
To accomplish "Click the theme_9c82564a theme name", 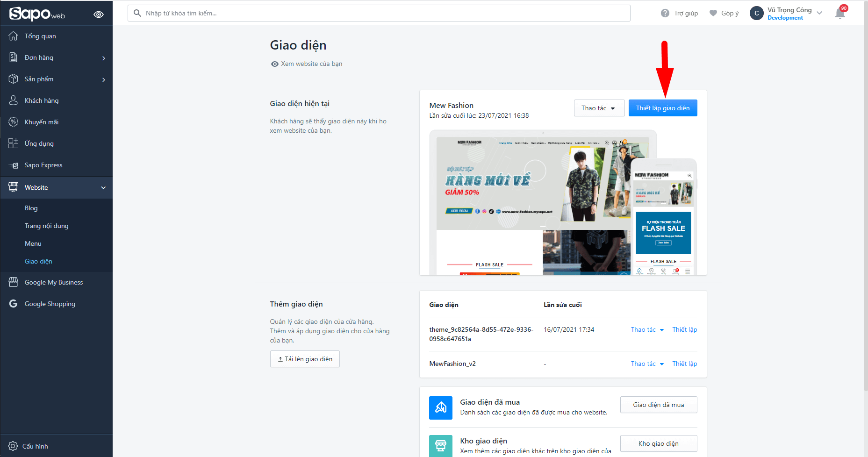I will tap(481, 334).
